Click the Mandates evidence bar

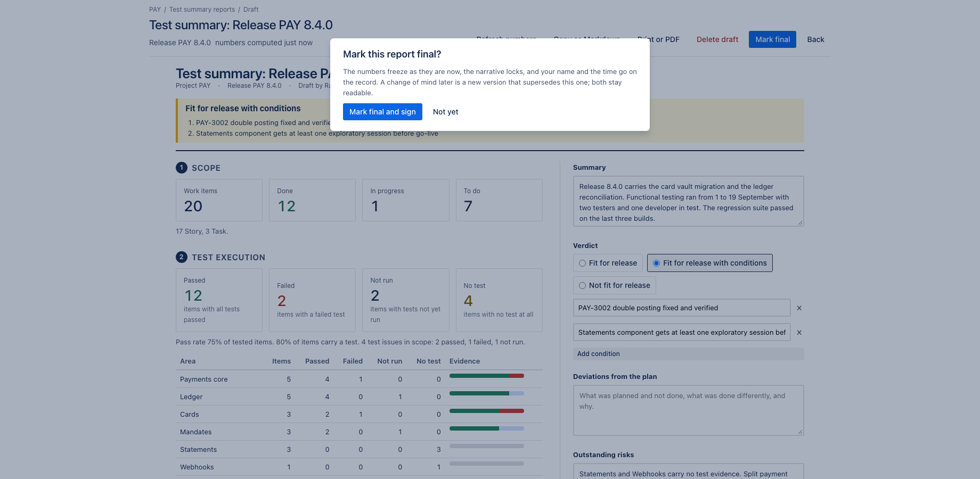[x=487, y=428]
